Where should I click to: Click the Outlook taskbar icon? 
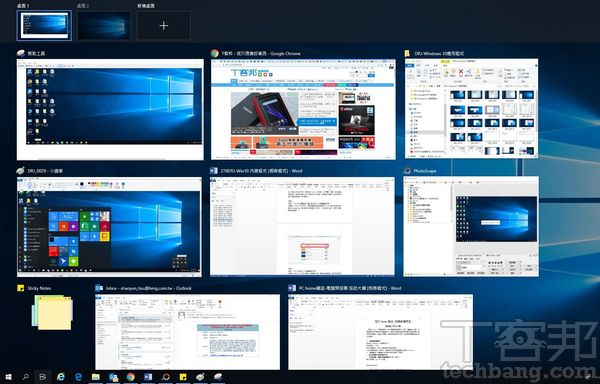pos(113,377)
